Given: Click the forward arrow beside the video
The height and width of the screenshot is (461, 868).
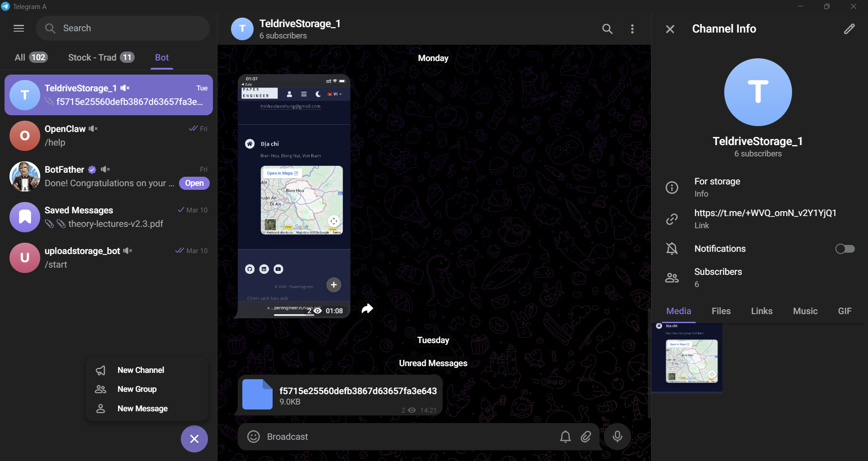Looking at the screenshot, I should click(x=367, y=309).
